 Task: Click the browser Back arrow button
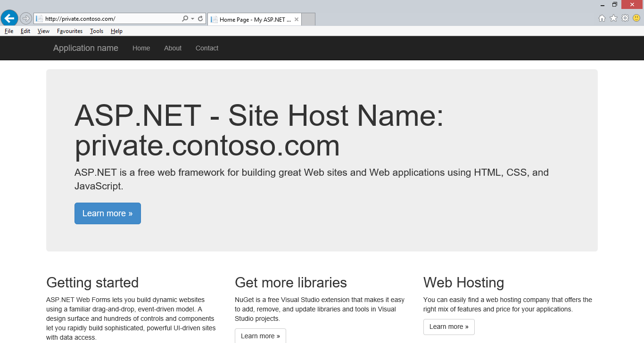(x=9, y=18)
